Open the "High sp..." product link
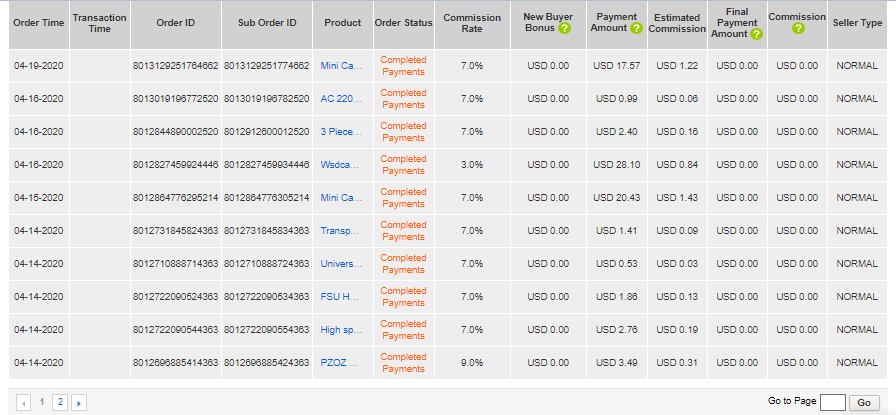 click(342, 330)
